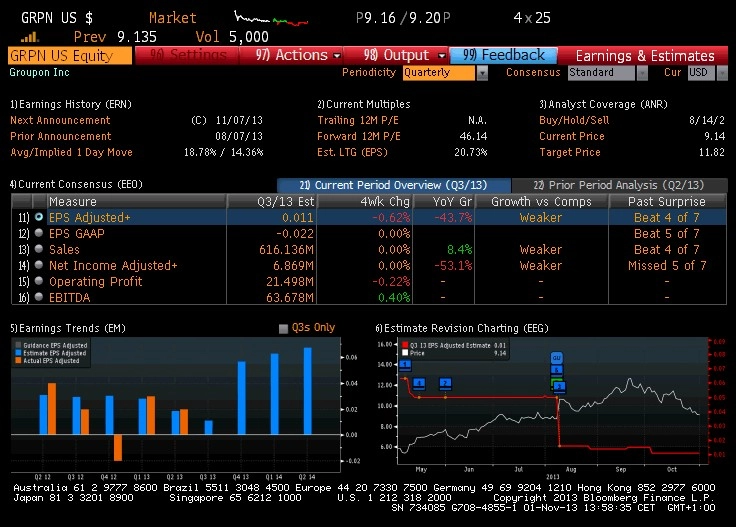Click the Forward 12M P/E value 46.14
Viewport: 736px width, 527px height.
pos(473,136)
